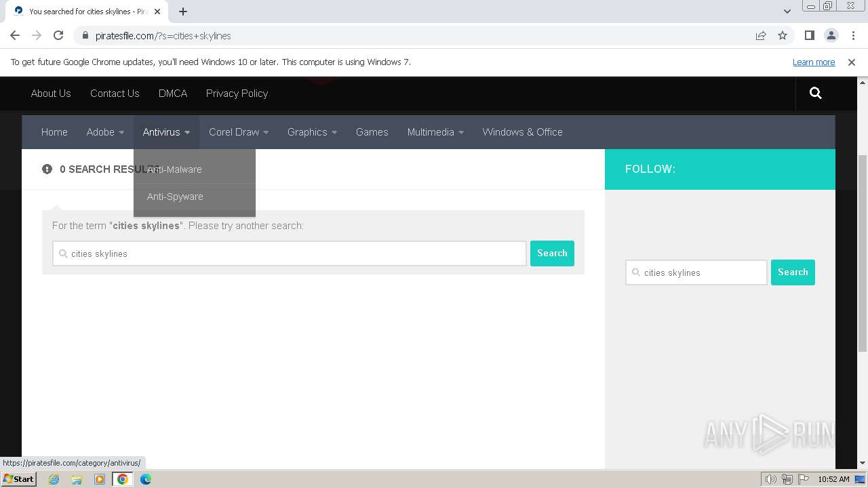Open the Windows Start menu
Viewport: 868px width, 488px height.
click(18, 479)
